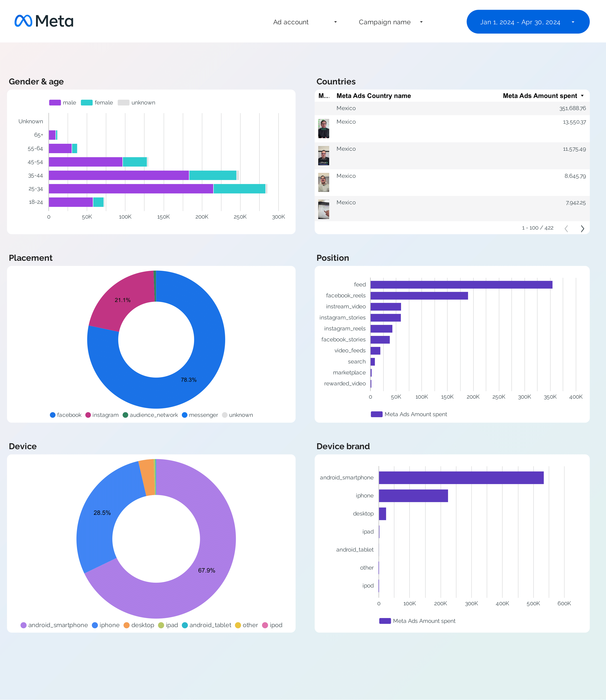
Task: Toggle male series in Gender & age legend
Action: tap(63, 103)
